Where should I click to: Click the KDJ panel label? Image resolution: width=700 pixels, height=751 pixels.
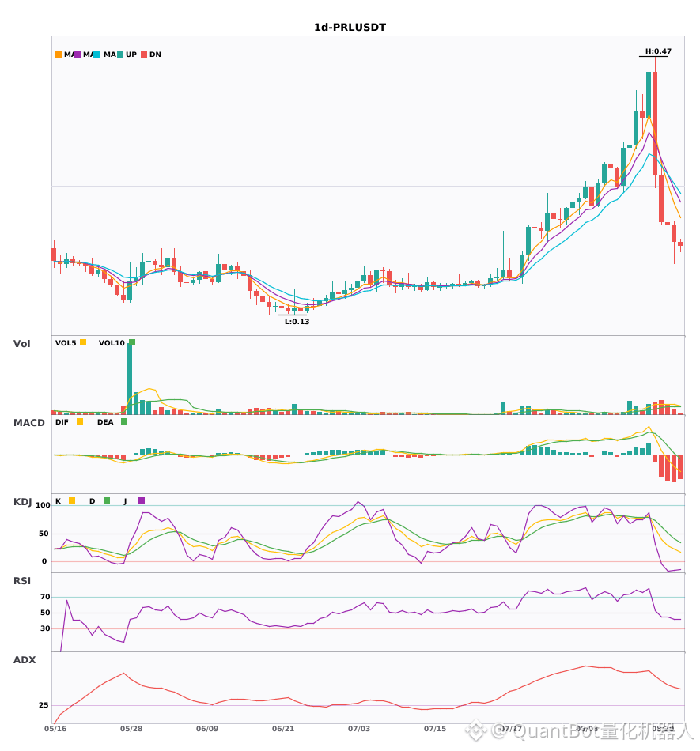(x=22, y=502)
